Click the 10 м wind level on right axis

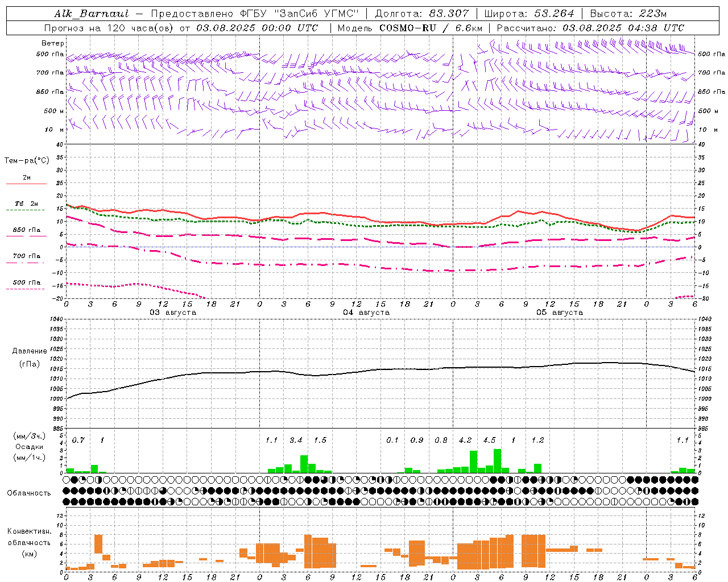click(708, 130)
